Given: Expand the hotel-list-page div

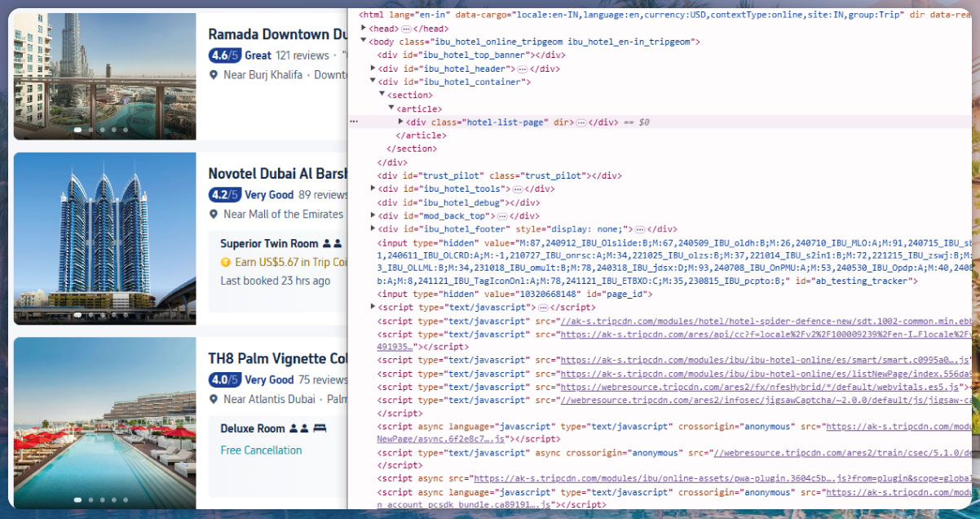Looking at the screenshot, I should (x=400, y=122).
